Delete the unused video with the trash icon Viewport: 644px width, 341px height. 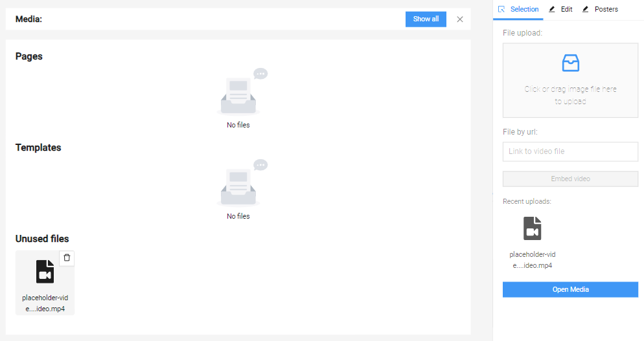(67, 258)
